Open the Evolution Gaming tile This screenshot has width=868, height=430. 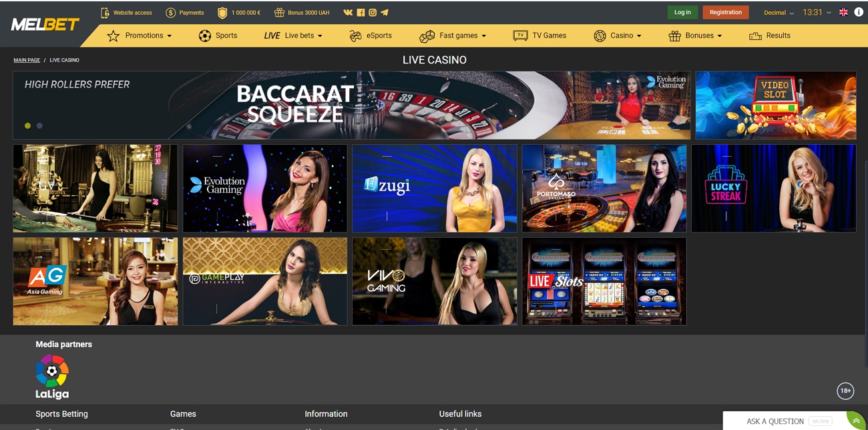265,188
